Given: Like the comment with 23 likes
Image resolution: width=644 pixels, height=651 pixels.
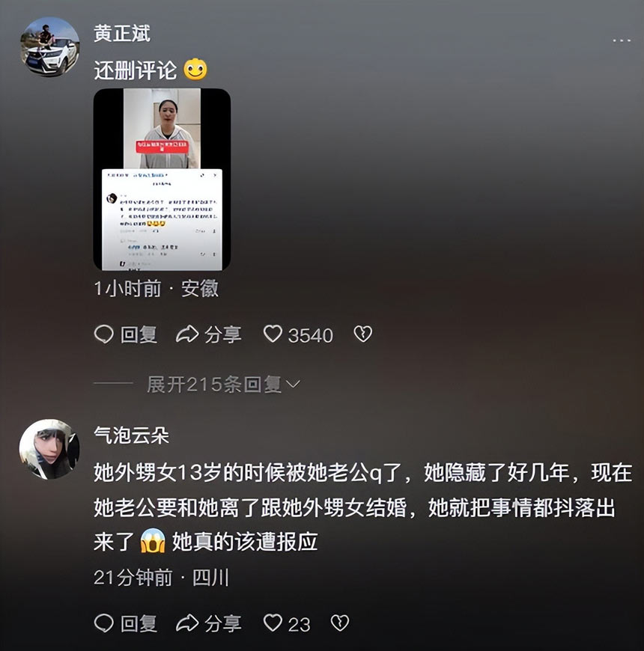Looking at the screenshot, I should (x=273, y=623).
